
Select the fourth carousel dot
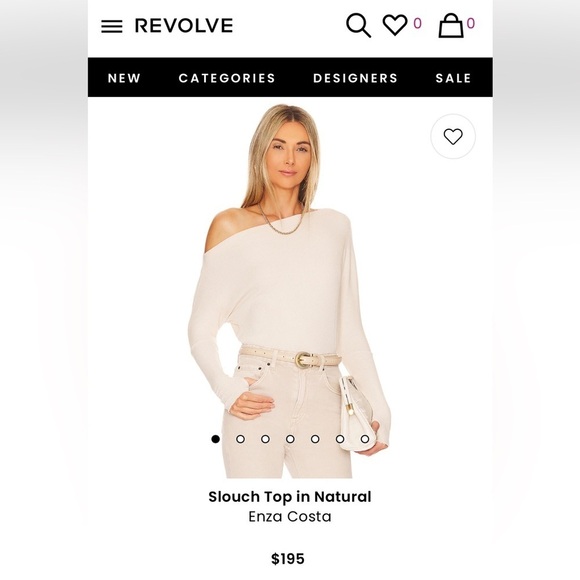point(290,439)
